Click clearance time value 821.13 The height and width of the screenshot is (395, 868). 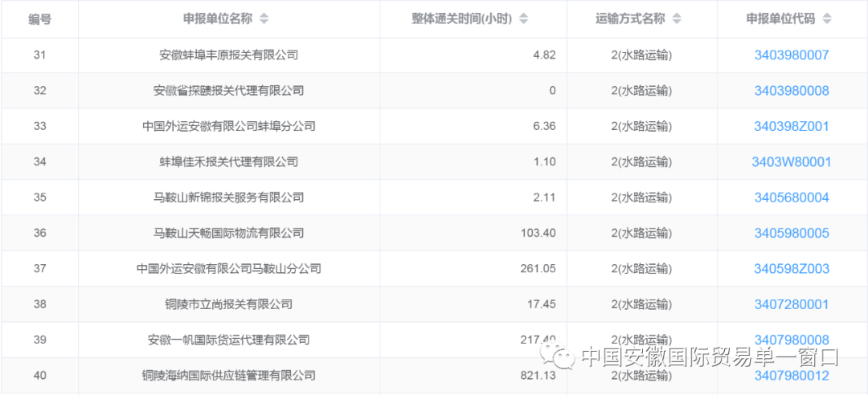point(538,376)
